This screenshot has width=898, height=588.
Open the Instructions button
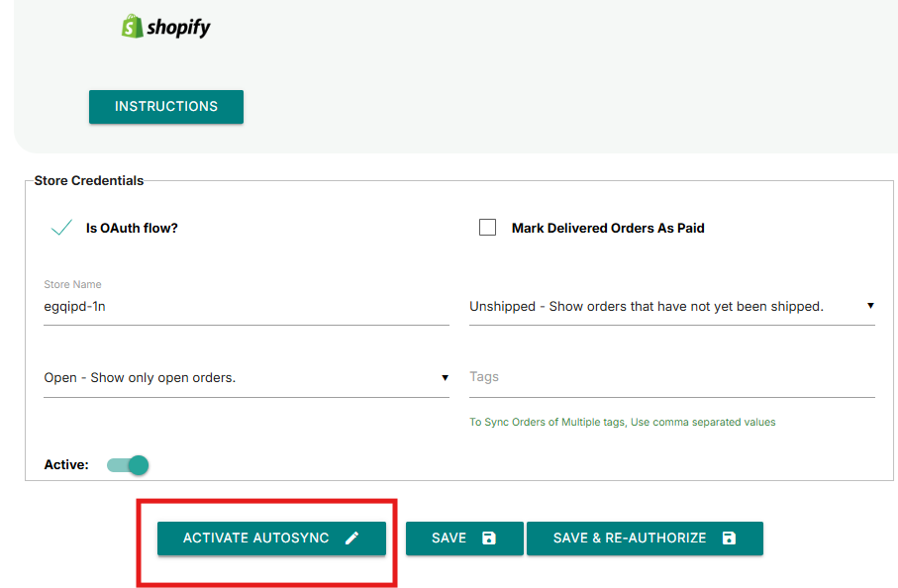(166, 107)
